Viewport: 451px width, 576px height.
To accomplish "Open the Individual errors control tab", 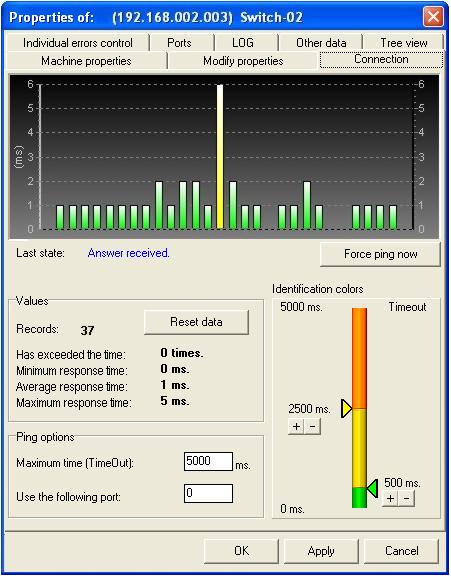I will (x=77, y=43).
